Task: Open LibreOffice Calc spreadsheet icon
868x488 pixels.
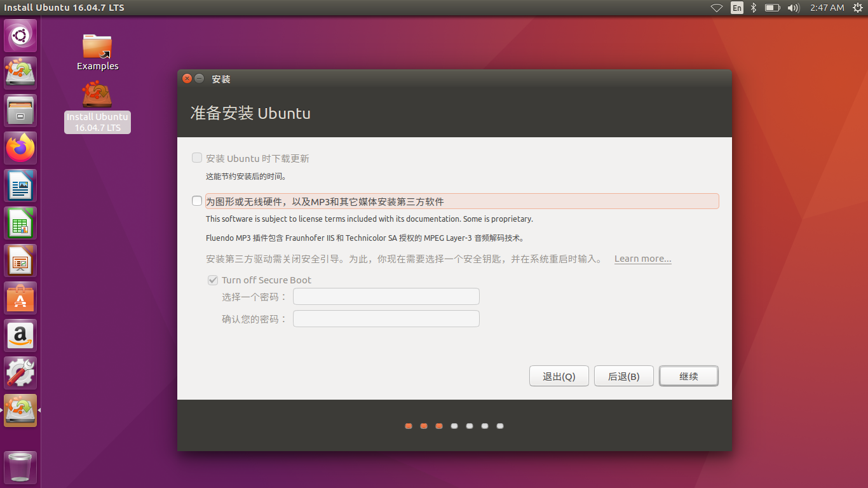Action: point(20,224)
